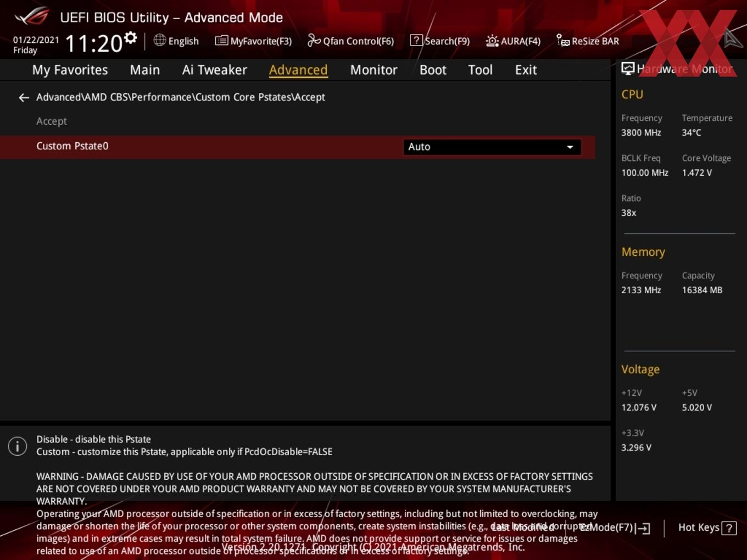Click the CPU section heading

(632, 94)
